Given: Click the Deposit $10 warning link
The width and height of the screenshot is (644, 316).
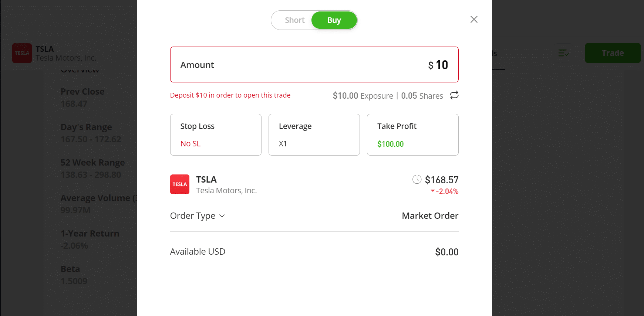Looking at the screenshot, I should pyautogui.click(x=230, y=95).
